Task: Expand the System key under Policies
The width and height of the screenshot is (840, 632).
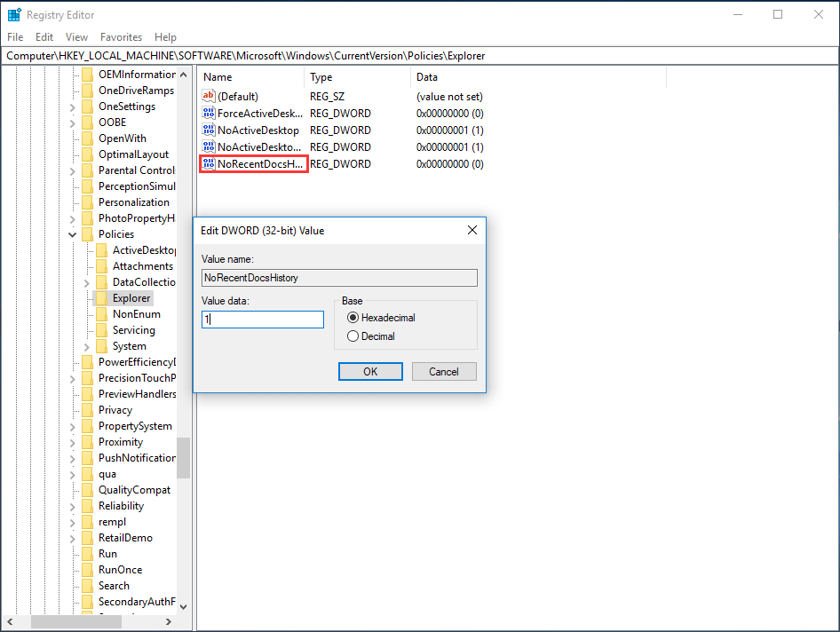Action: click(86, 347)
